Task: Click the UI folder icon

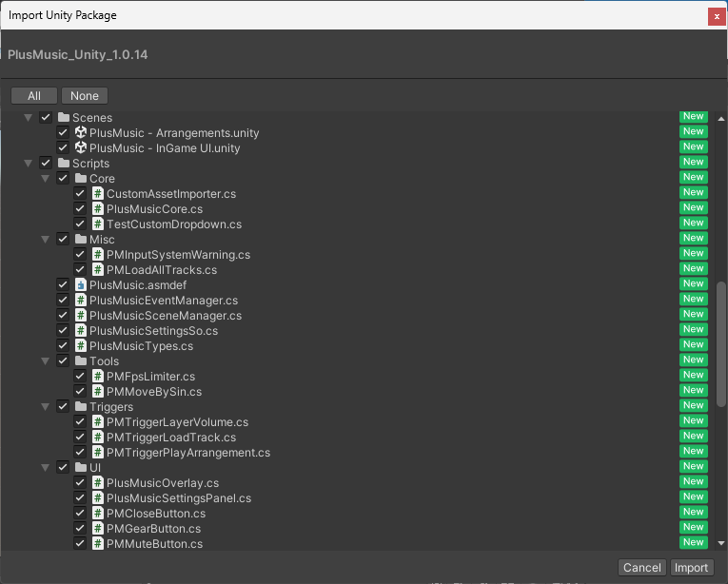Action: pyautogui.click(x=81, y=467)
